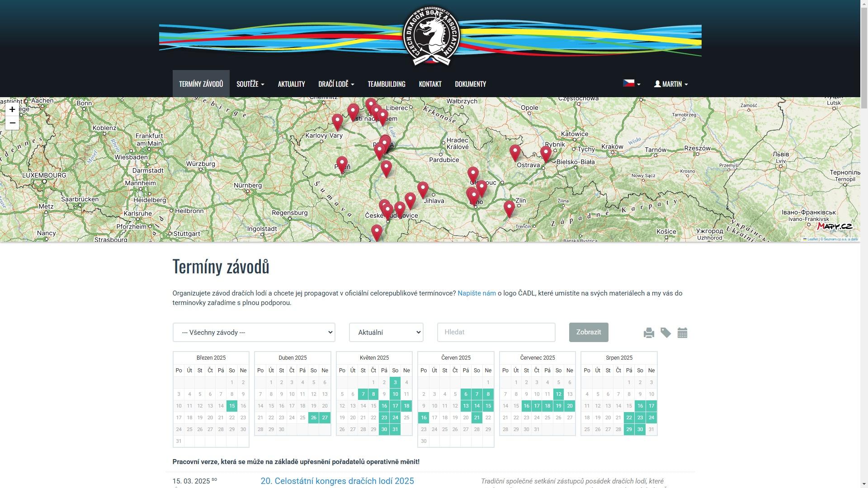Click the Leaflet attribution link
This screenshot has height=488, width=868.
(x=812, y=239)
